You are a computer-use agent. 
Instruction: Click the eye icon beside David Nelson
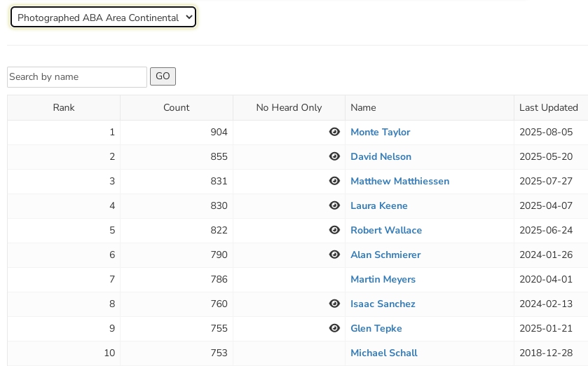click(x=334, y=156)
